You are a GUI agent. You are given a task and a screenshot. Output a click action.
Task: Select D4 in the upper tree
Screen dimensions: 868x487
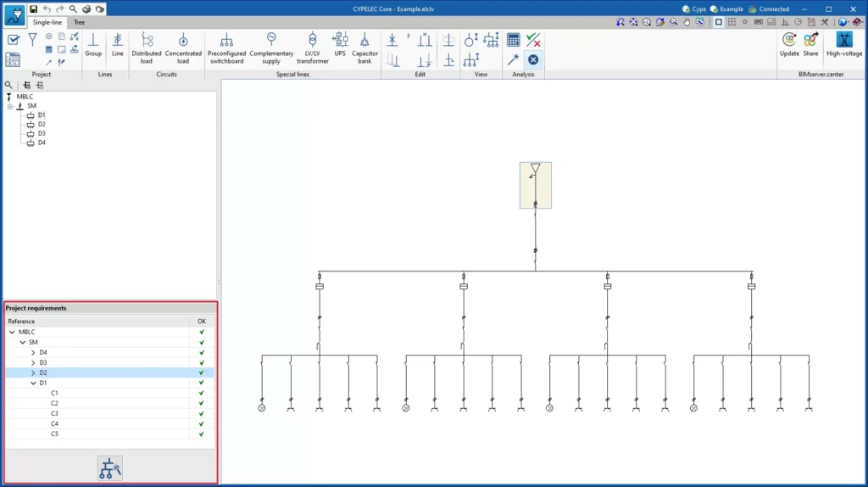[42, 143]
